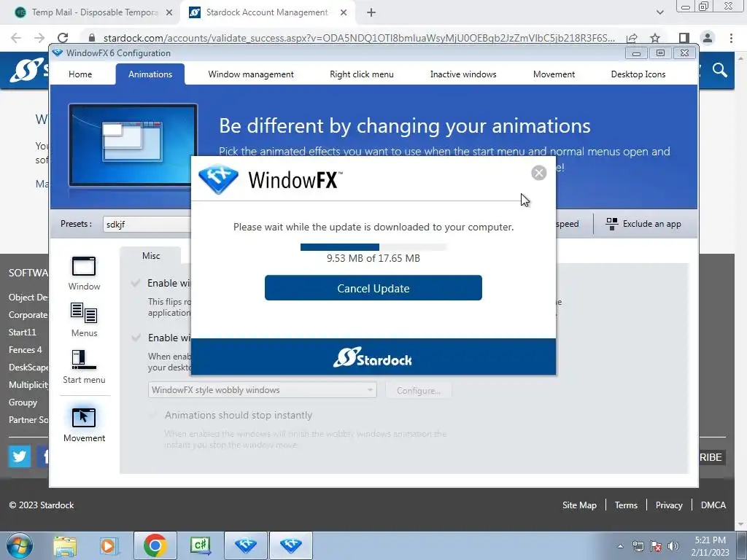Close the WindowFX update dialog
Image resolution: width=747 pixels, height=560 pixels.
(539, 173)
